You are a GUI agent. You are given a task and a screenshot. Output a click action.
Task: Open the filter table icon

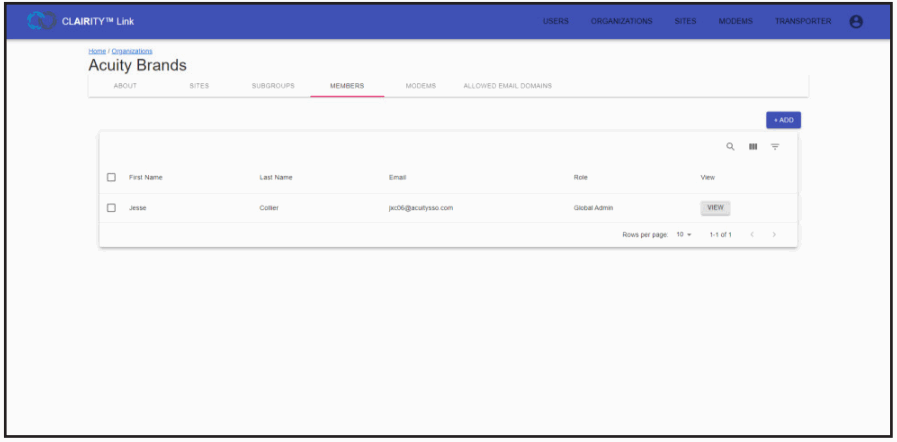[775, 147]
